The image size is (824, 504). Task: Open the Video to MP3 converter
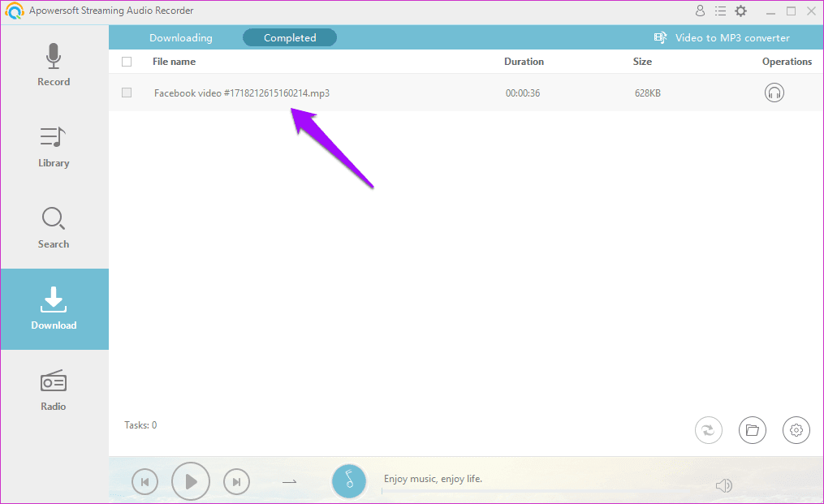point(722,38)
